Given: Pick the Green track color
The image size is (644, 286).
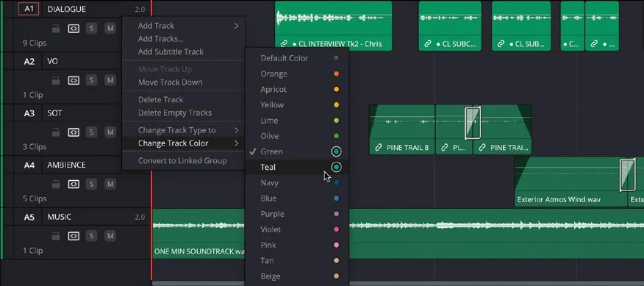Looking at the screenshot, I should pos(297,151).
